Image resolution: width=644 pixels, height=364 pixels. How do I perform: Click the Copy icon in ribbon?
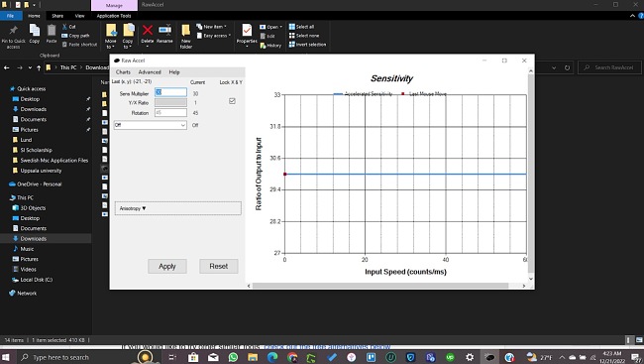pos(35,30)
